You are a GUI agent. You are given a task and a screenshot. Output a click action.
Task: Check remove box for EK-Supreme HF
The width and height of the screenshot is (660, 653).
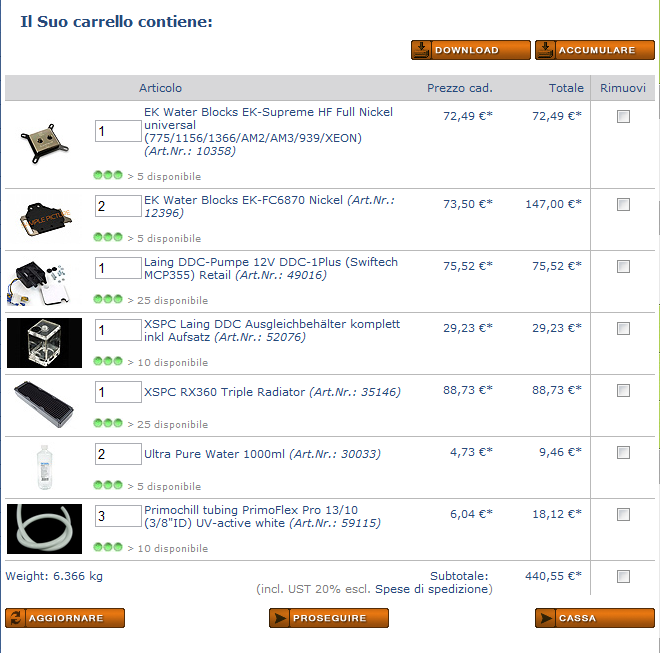click(x=623, y=117)
